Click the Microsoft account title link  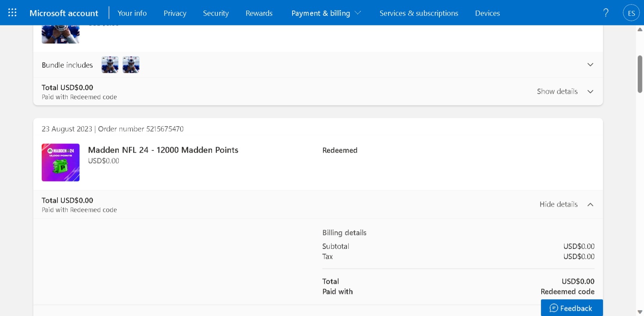(x=64, y=13)
